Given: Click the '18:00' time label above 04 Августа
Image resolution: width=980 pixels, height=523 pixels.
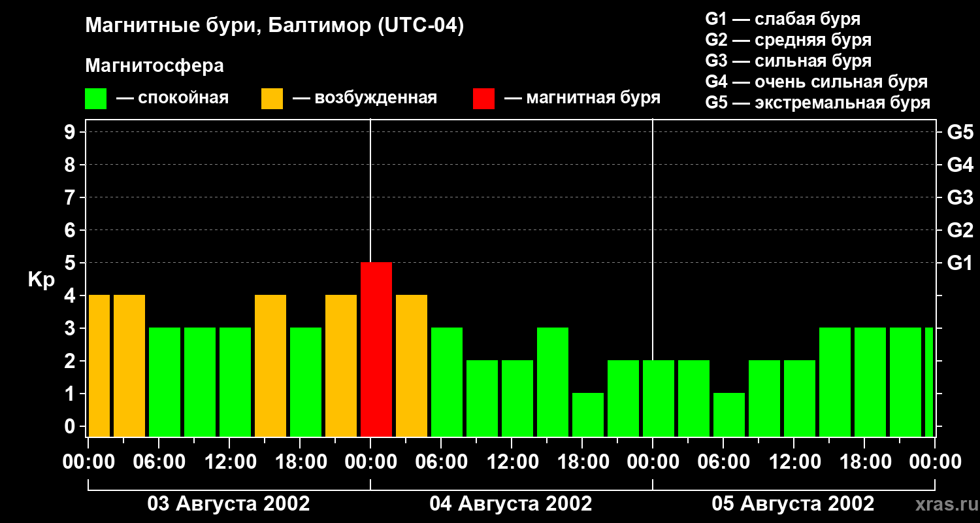Looking at the screenshot, I should (x=582, y=462).
